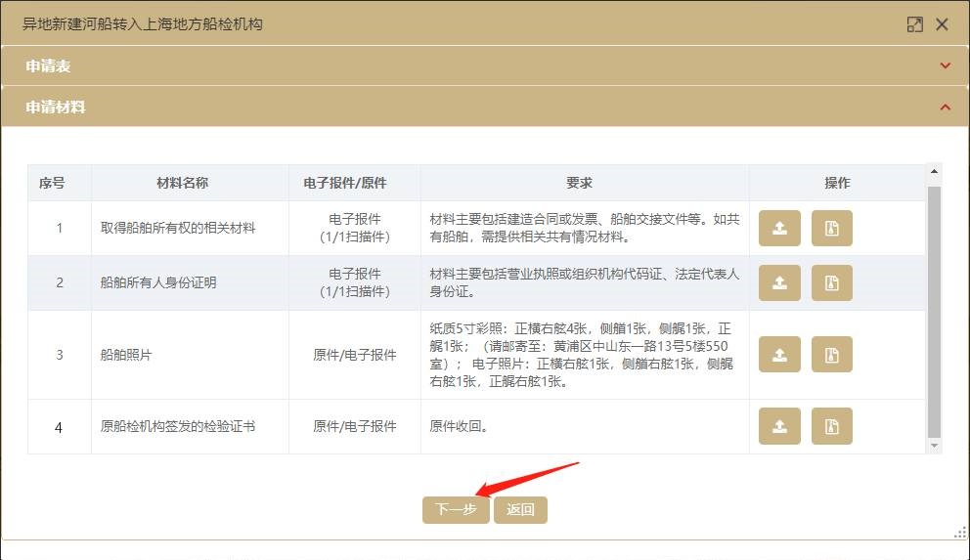Click 原件/电子报件 in the 船舶照片 row

[355, 355]
